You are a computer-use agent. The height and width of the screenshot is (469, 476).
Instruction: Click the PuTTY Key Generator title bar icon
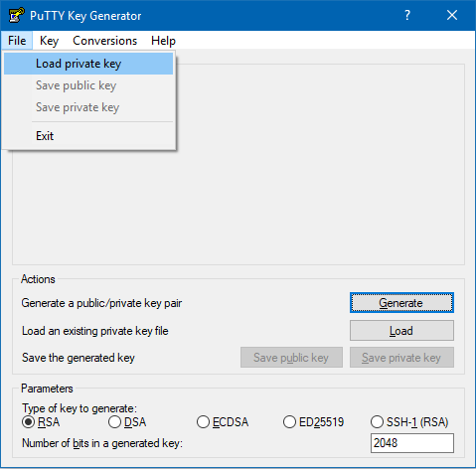16,15
